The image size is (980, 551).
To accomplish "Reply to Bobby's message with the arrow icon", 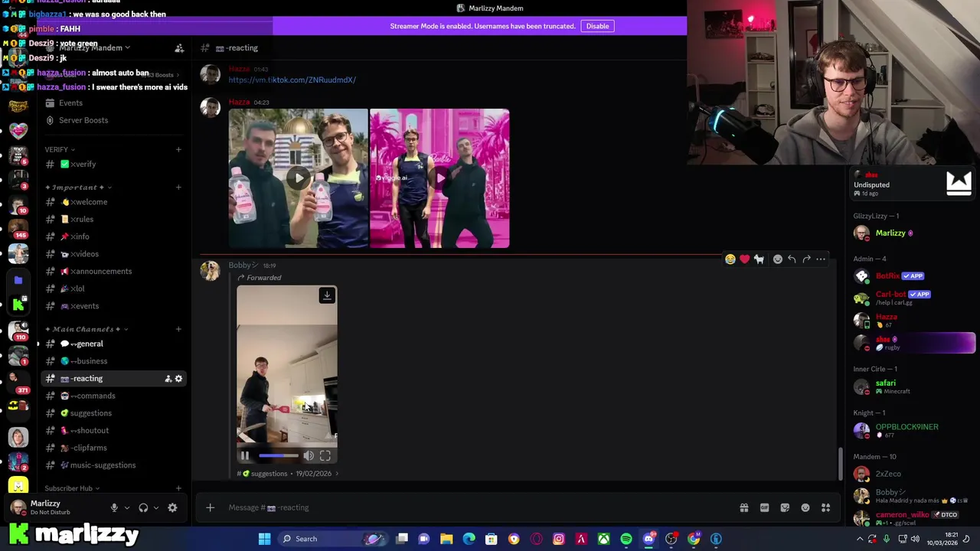I will click(792, 259).
